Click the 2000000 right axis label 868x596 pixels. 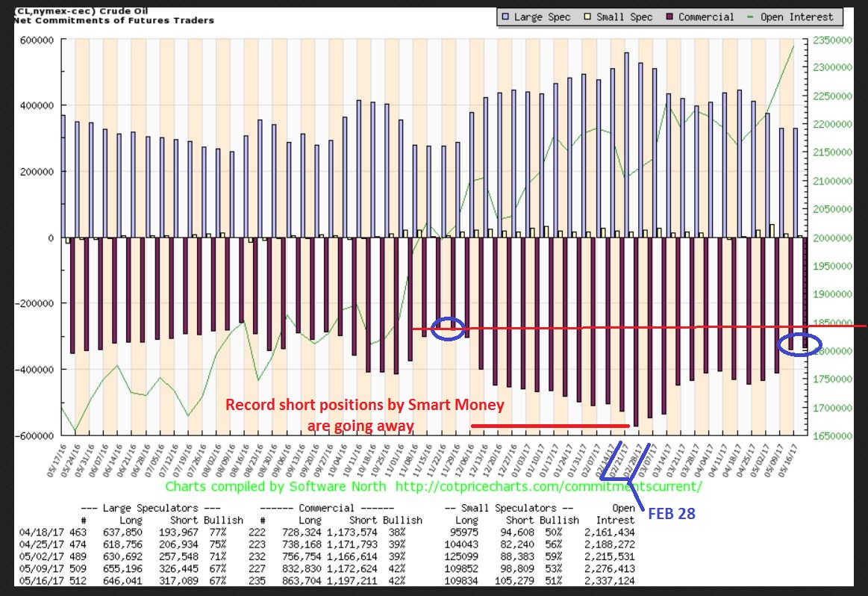click(833, 238)
